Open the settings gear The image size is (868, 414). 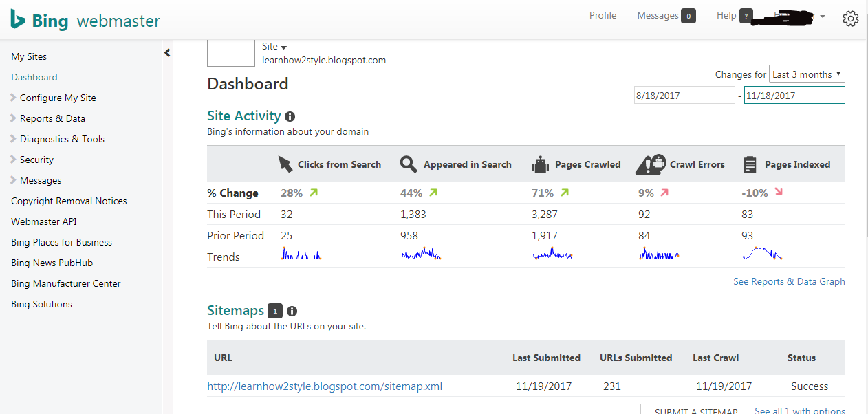[850, 19]
